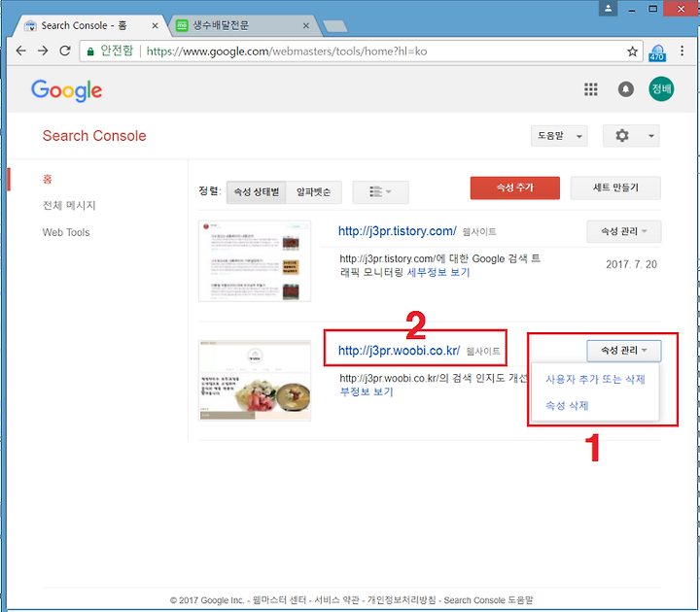Image resolution: width=700 pixels, height=612 pixels.
Task: Open the list view layout dropdown
Action: tap(380, 192)
